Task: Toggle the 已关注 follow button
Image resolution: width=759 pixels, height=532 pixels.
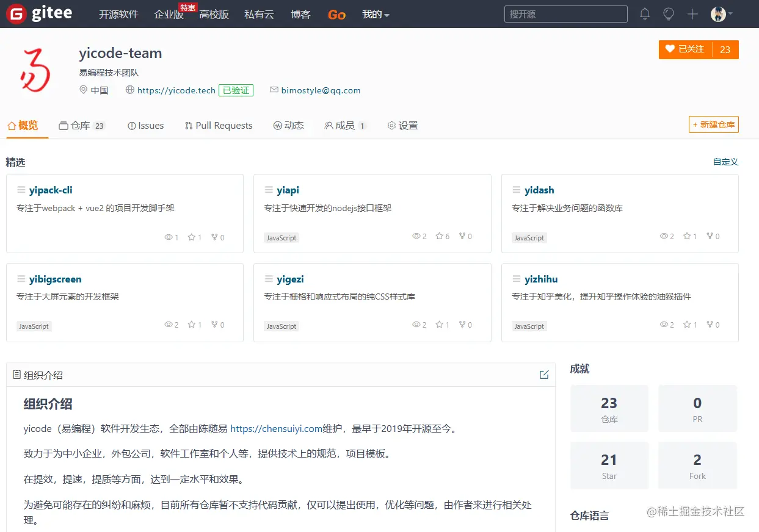Action: 685,49
